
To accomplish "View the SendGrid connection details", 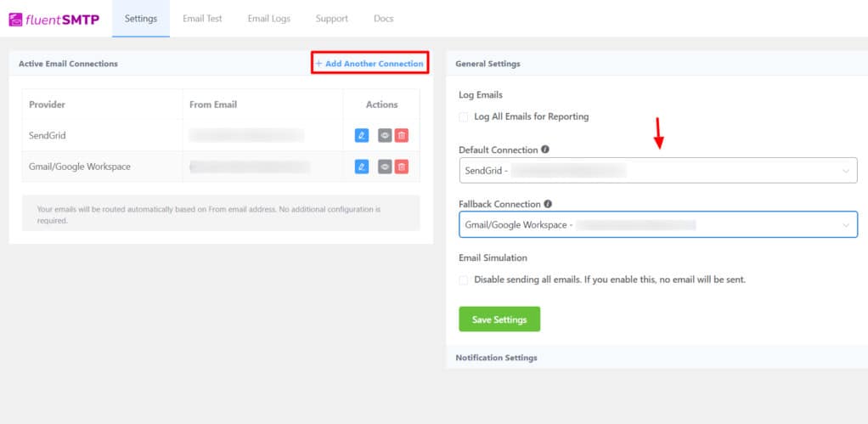I will [x=385, y=135].
